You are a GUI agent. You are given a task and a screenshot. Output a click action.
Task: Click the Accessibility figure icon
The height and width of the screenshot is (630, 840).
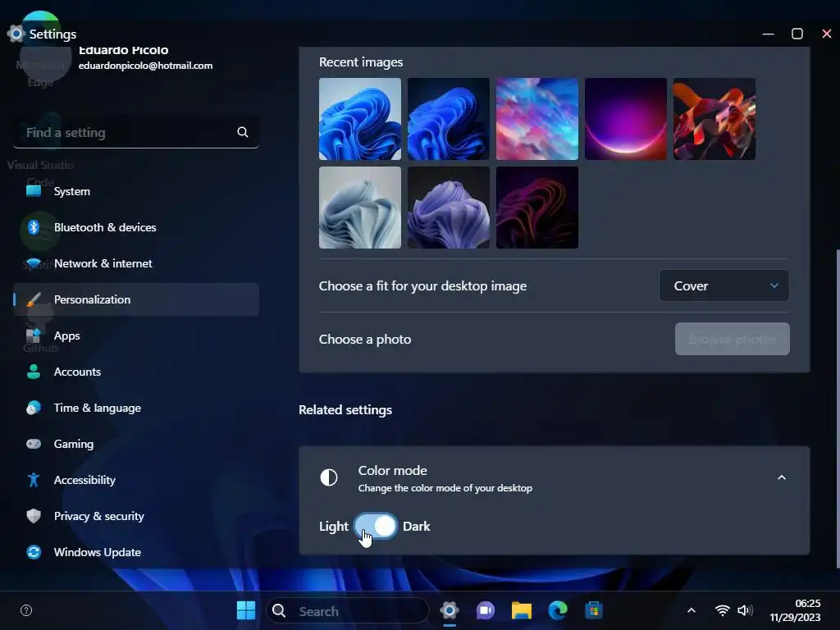pyautogui.click(x=34, y=479)
